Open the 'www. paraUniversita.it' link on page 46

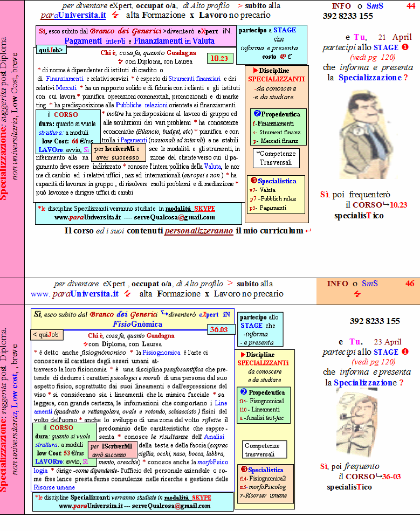74,294
